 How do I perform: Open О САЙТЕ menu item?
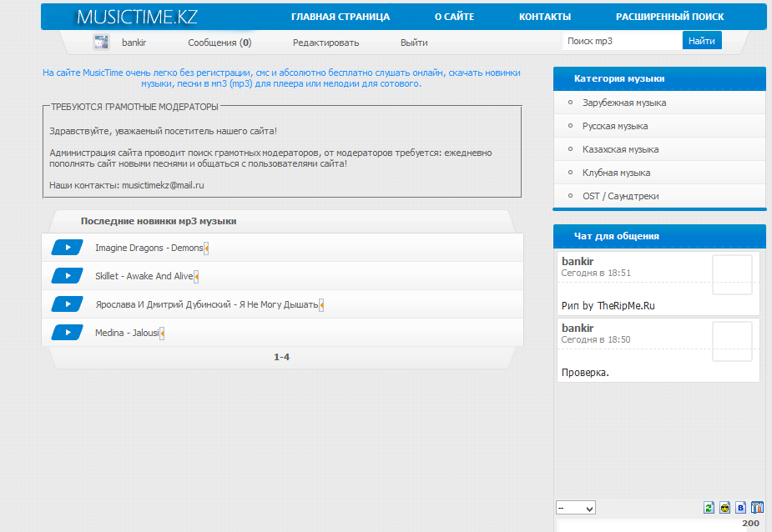454,17
